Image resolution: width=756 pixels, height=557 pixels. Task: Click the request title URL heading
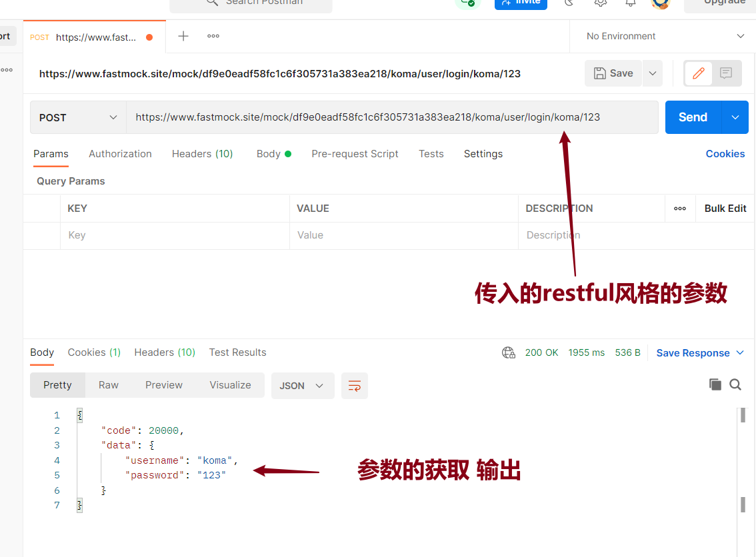(279, 74)
